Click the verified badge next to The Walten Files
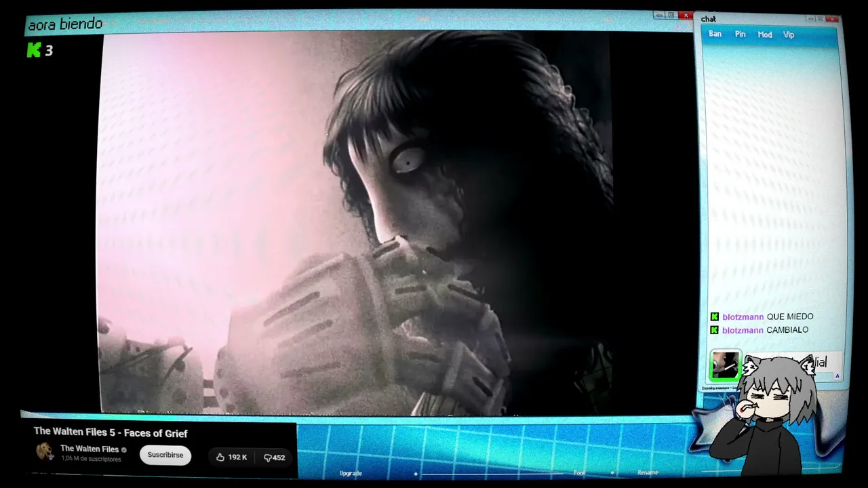868x488 pixels. coord(123,449)
